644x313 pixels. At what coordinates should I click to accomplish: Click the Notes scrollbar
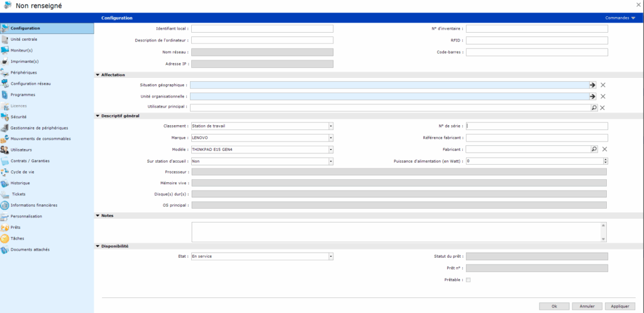tap(603, 232)
